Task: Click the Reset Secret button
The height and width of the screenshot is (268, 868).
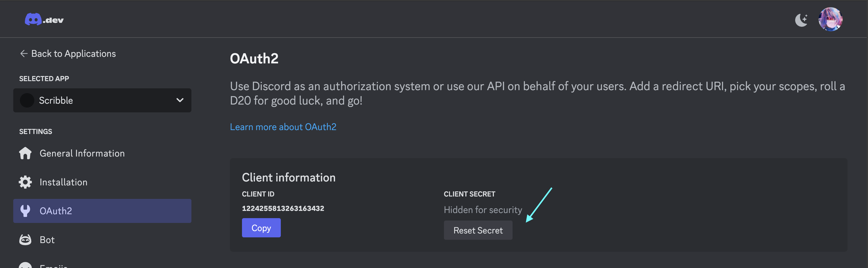Action: coord(478,230)
